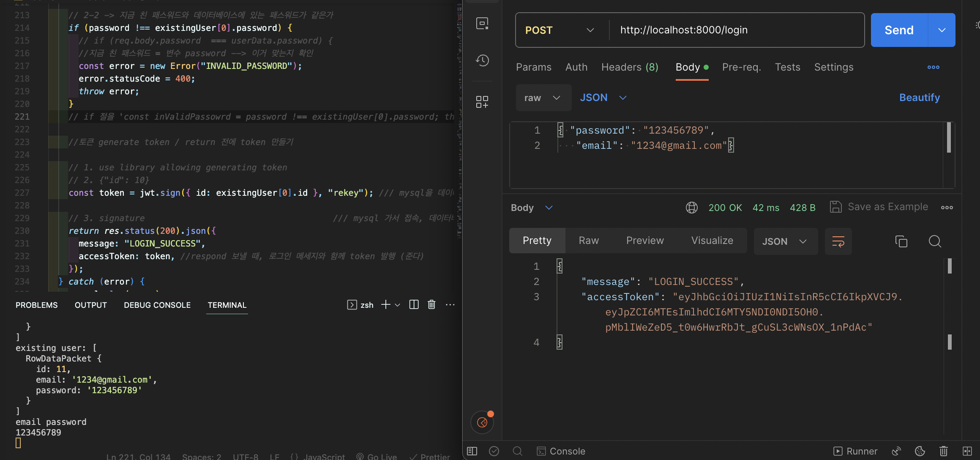
Task: Open the History sidebar icon in Postman
Action: (x=482, y=60)
